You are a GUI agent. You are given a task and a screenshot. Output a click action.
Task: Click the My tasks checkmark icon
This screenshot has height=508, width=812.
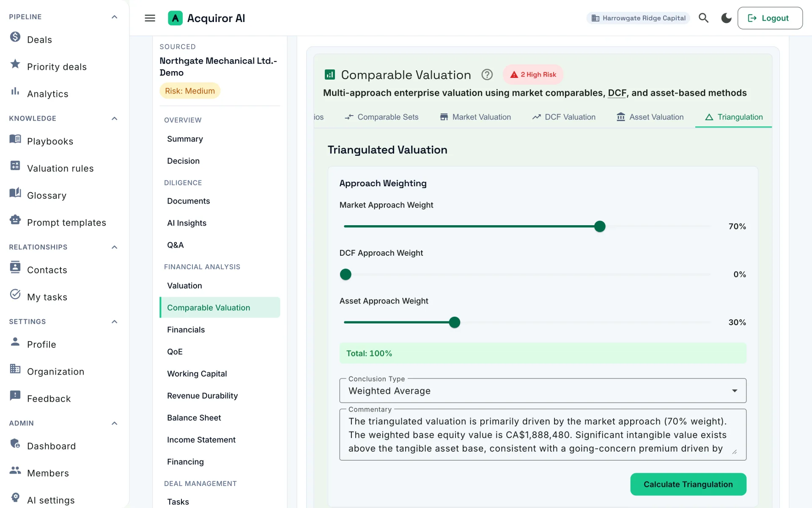click(x=15, y=294)
